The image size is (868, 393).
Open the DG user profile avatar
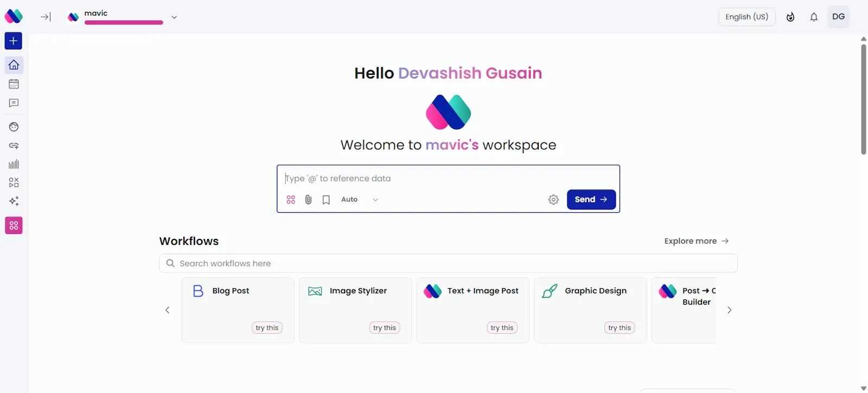[x=839, y=17]
